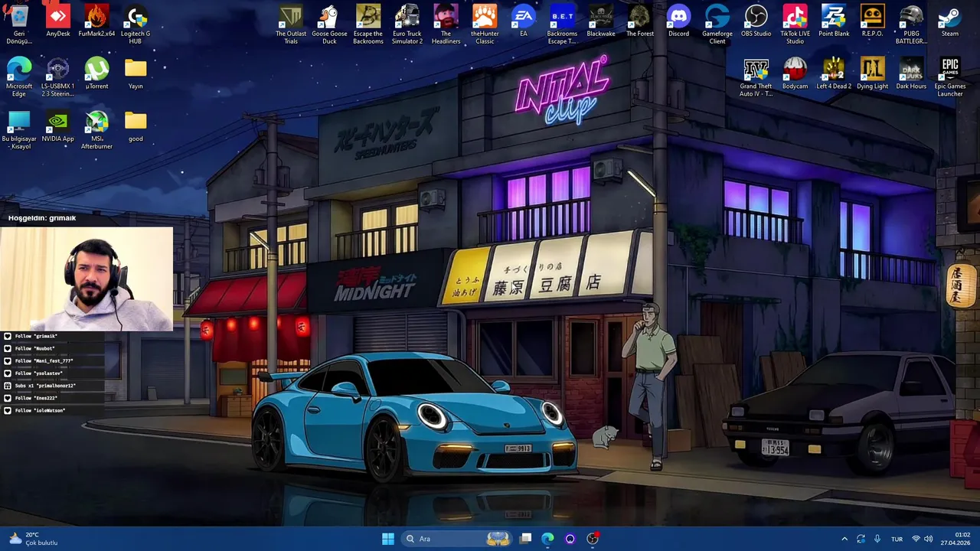Select the FurMark2 x64 shortcut
The height and width of the screenshot is (551, 980).
tap(96, 21)
